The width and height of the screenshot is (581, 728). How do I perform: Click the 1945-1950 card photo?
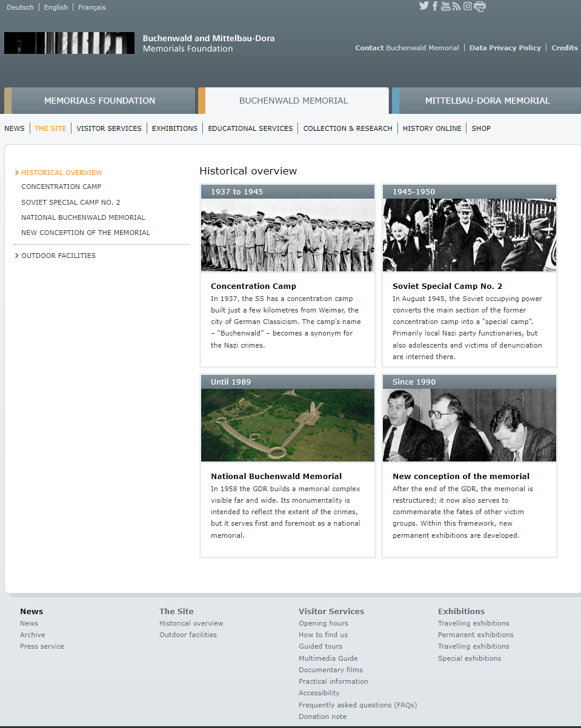[x=470, y=235]
